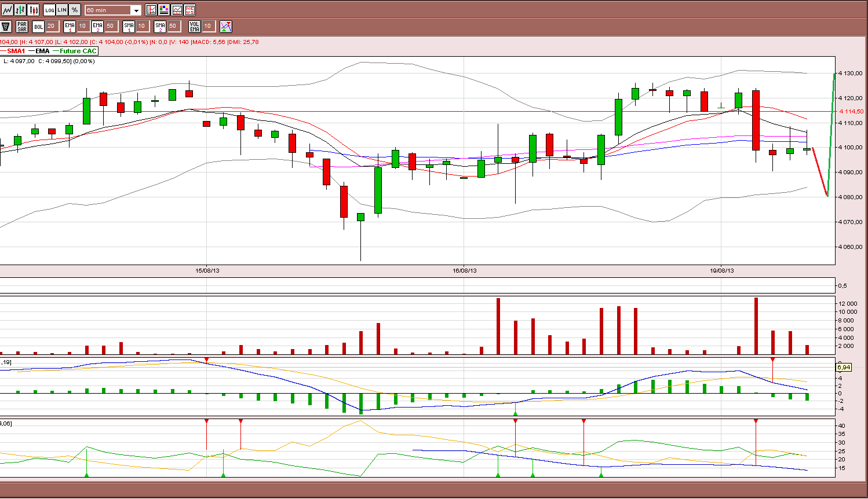Switch to candlestick chart display

point(34,10)
